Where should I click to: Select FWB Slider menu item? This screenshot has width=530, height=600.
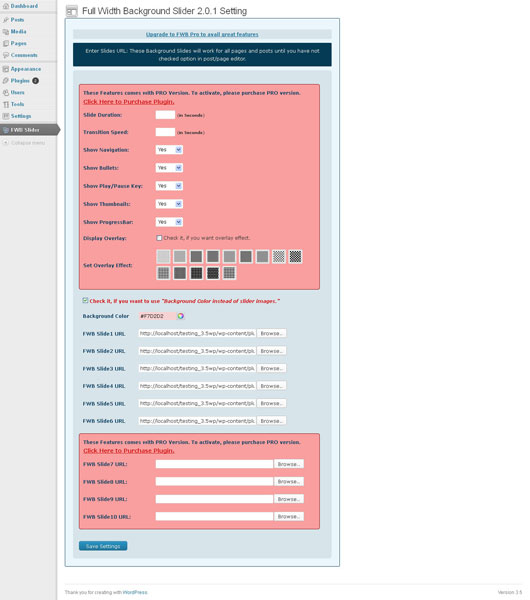[x=25, y=130]
